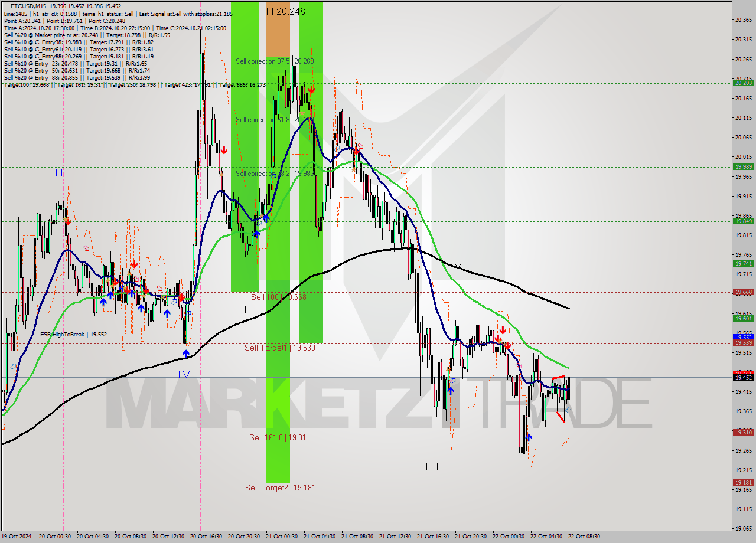Click the '21 Oct 08:30' time label
Viewport: 756px width, 543px height.
(x=357, y=537)
